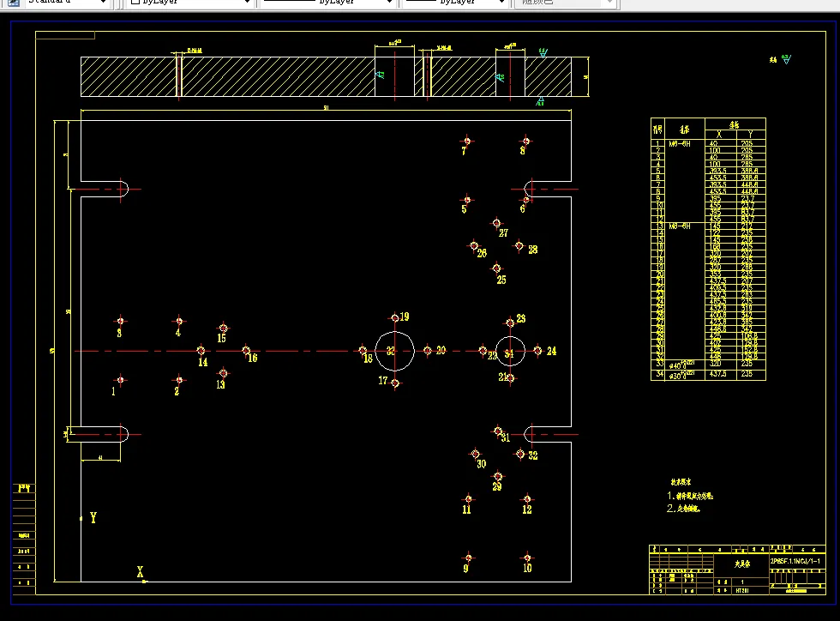Click the Y column header in coordinate table
The image size is (840, 621).
(750, 135)
